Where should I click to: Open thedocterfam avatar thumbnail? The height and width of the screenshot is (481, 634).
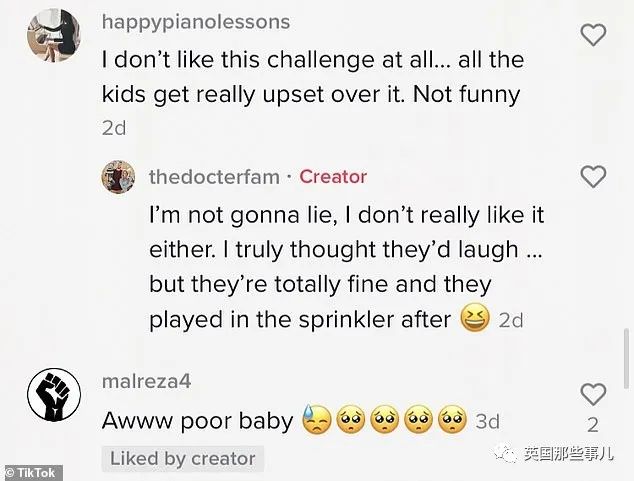click(118, 177)
